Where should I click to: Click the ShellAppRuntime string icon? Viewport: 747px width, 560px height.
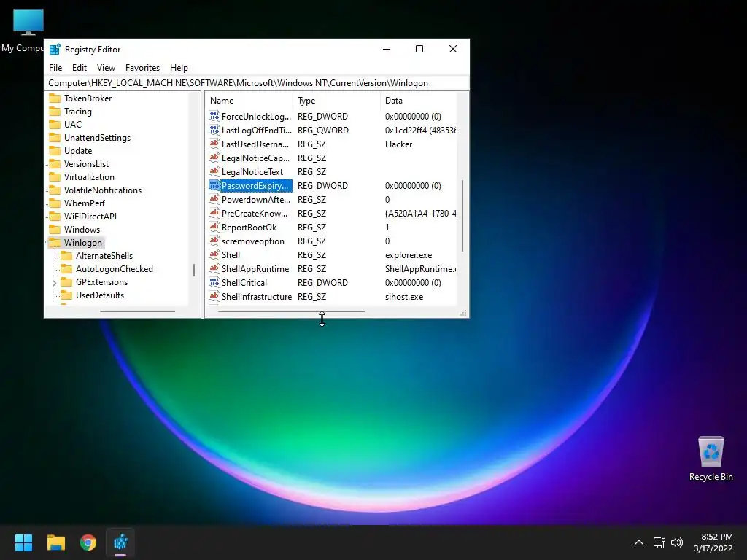point(214,268)
